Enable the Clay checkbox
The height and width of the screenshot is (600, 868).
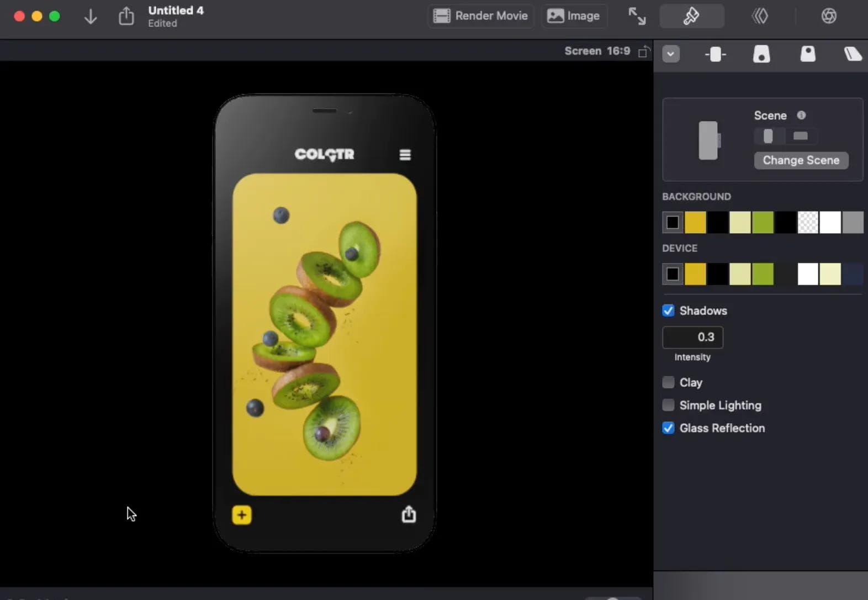668,382
